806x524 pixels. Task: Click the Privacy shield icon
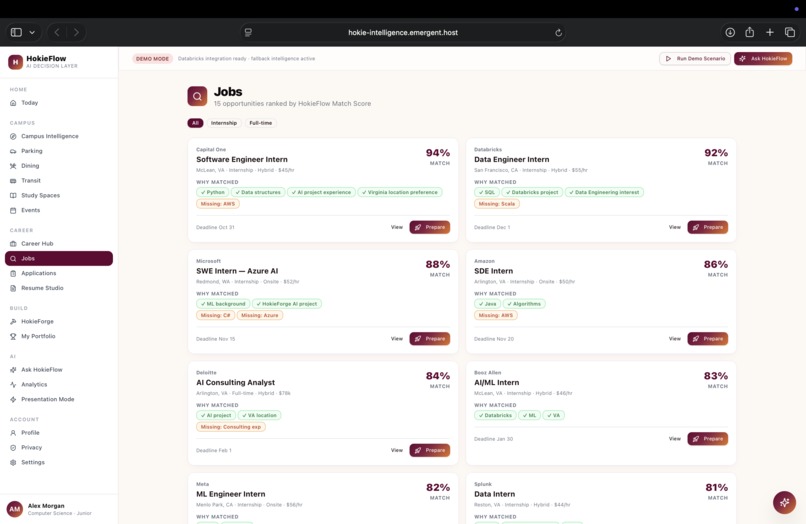(x=13, y=447)
